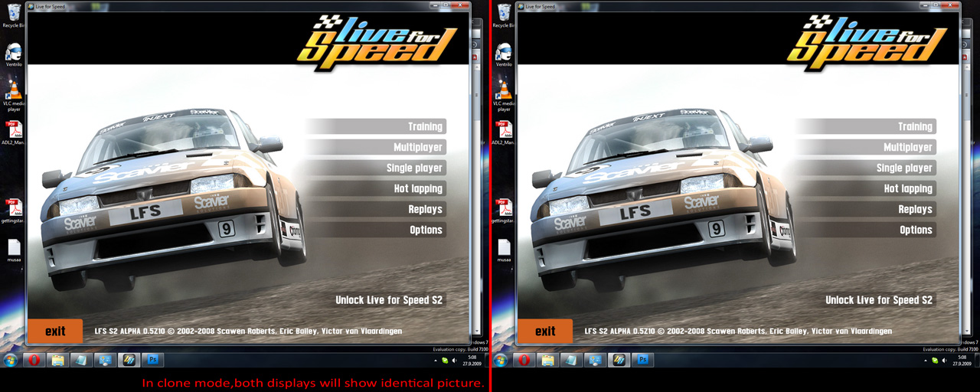
Task: Open volume speaker icon on right taskbar
Action: click(944, 360)
